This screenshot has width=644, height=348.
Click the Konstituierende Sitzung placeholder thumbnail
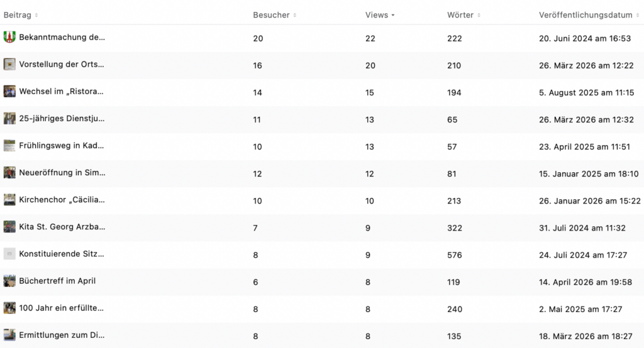pos(9,254)
